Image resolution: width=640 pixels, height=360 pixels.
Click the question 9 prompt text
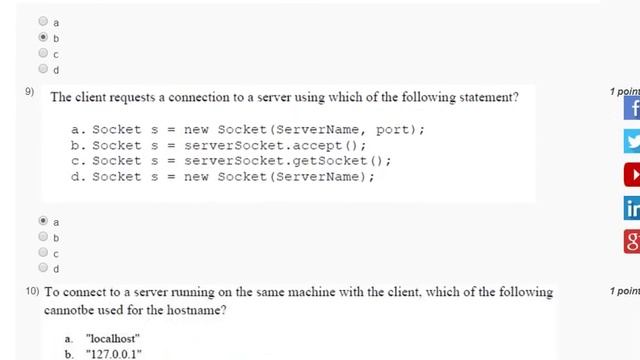284,98
